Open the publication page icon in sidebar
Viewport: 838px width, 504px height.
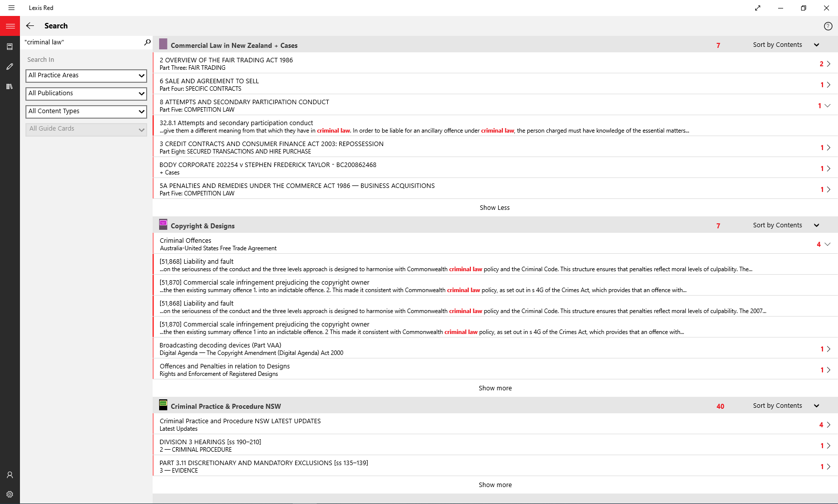pos(9,46)
